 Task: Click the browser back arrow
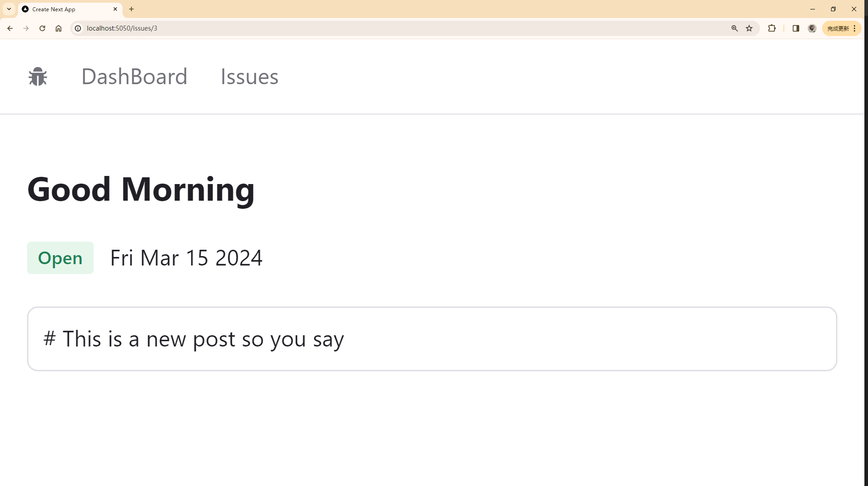(10, 28)
